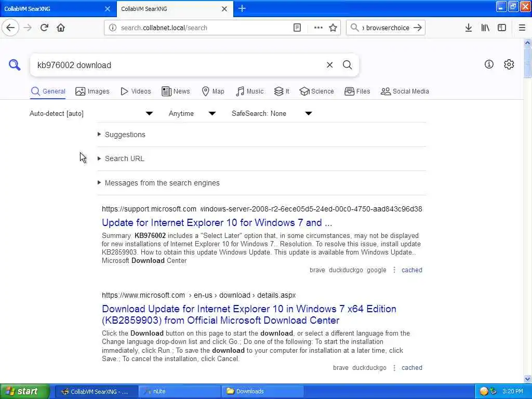Switch to nLite taskbar window
The image size is (532, 399).
[x=179, y=391]
